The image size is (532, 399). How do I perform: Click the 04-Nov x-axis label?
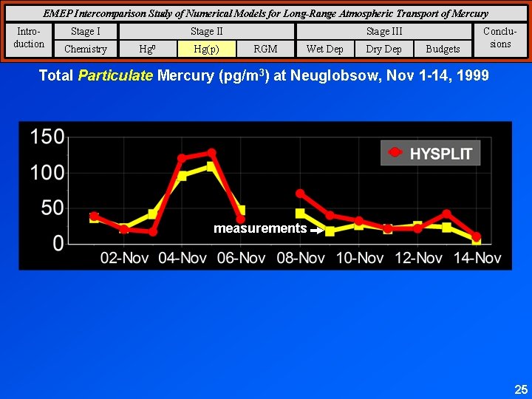pyautogui.click(x=183, y=258)
